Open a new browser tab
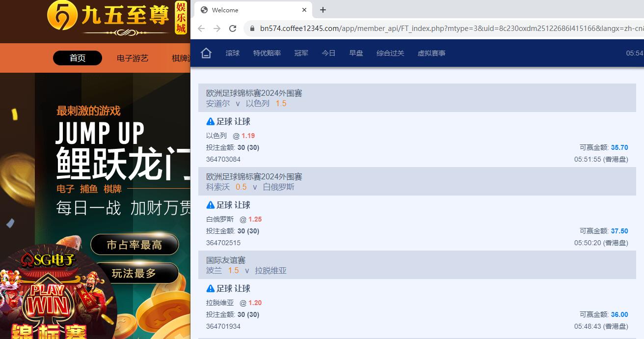The image size is (644, 339). [322, 10]
